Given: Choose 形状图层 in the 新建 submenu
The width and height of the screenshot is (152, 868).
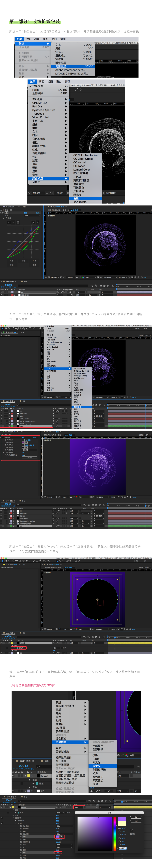Looking at the screenshot, I should pos(74,63).
